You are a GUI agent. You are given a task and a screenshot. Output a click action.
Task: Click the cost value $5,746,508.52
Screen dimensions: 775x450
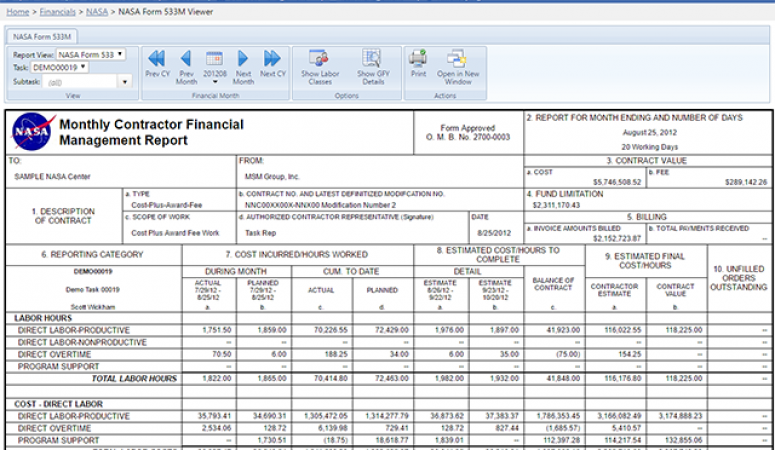(x=617, y=182)
